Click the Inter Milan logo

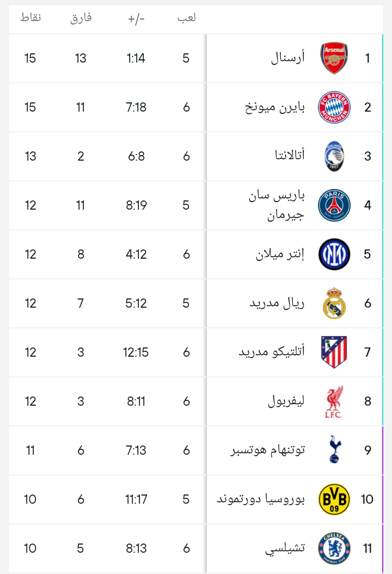coord(334,254)
